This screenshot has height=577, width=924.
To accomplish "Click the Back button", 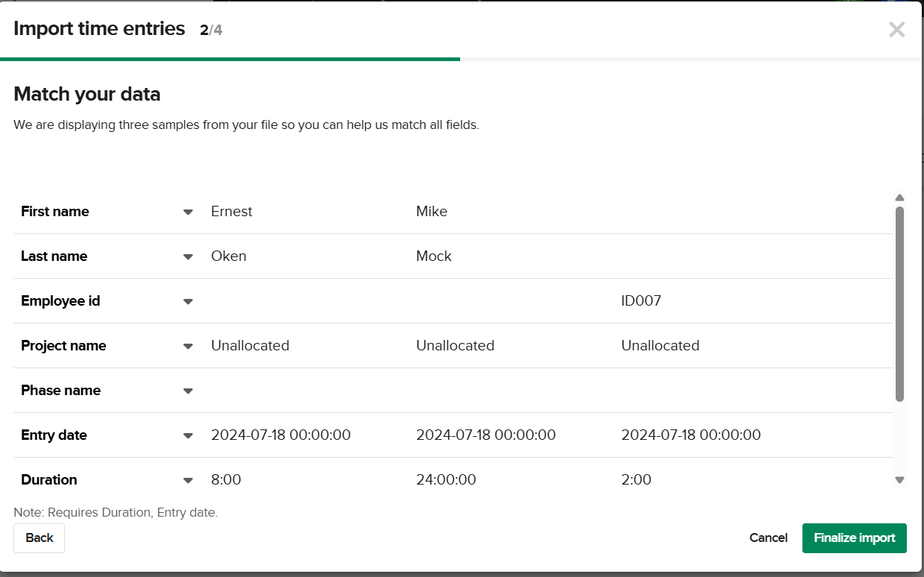I will 39,537.
